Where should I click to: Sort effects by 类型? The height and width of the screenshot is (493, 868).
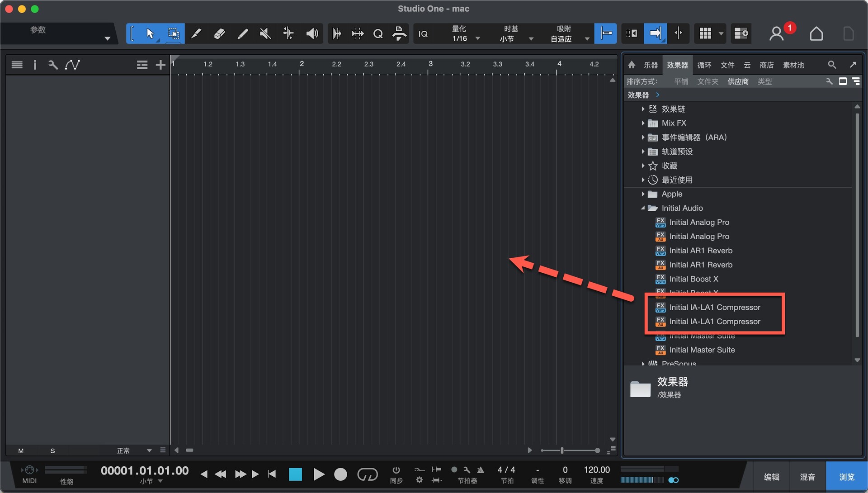(x=765, y=81)
